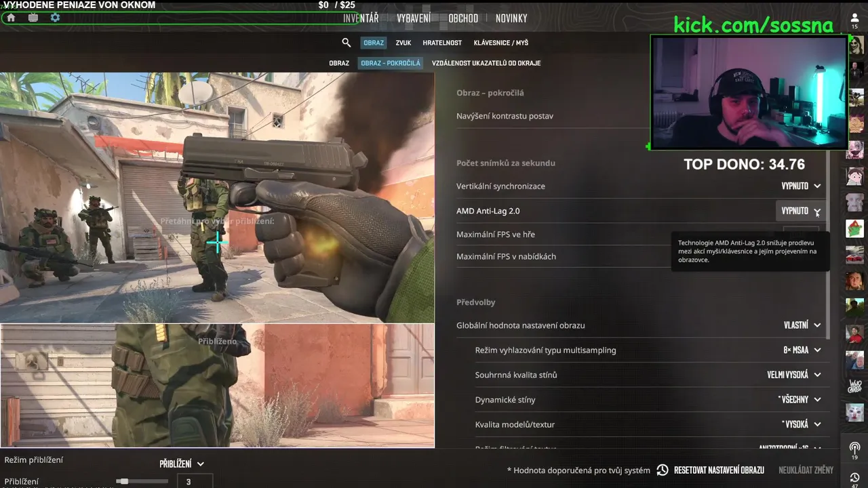Open Globální hodnota nastavení obrazu dropdown
Viewport: 868px width, 488px height.
click(802, 325)
